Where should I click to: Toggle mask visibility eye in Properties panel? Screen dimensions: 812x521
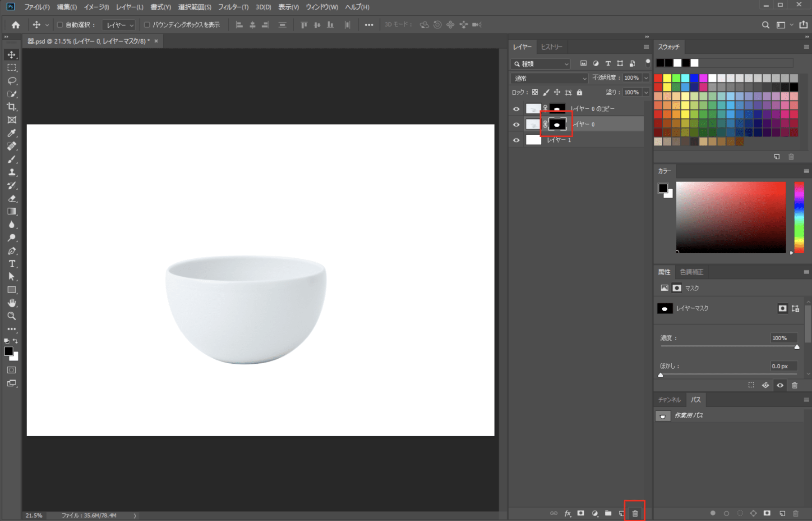[x=780, y=385]
